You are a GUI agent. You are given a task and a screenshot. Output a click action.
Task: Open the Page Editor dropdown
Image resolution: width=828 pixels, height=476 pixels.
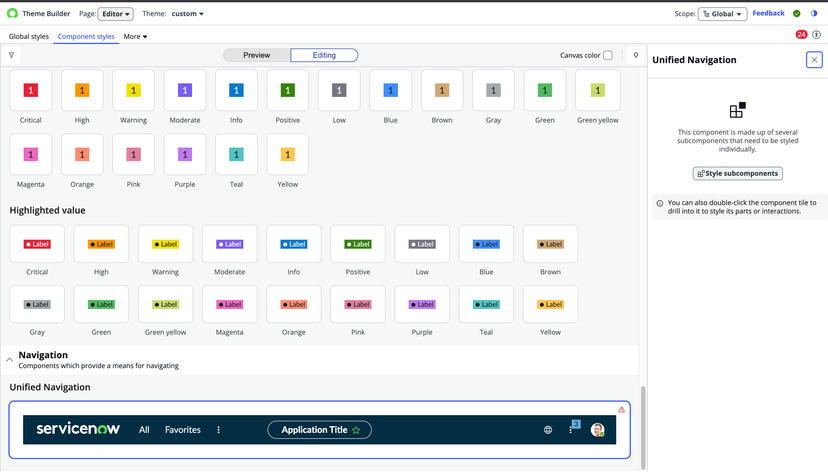(x=117, y=14)
